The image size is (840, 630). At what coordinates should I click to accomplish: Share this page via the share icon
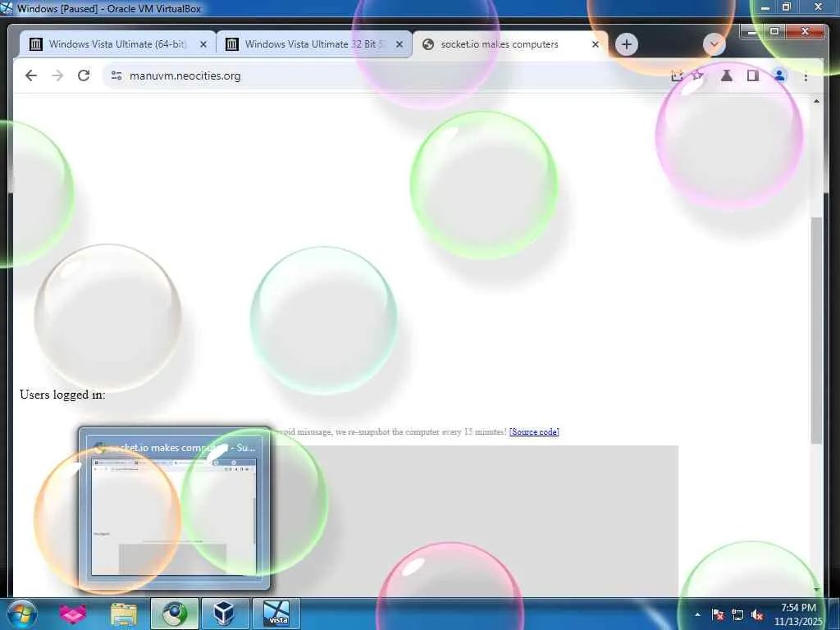tap(677, 75)
